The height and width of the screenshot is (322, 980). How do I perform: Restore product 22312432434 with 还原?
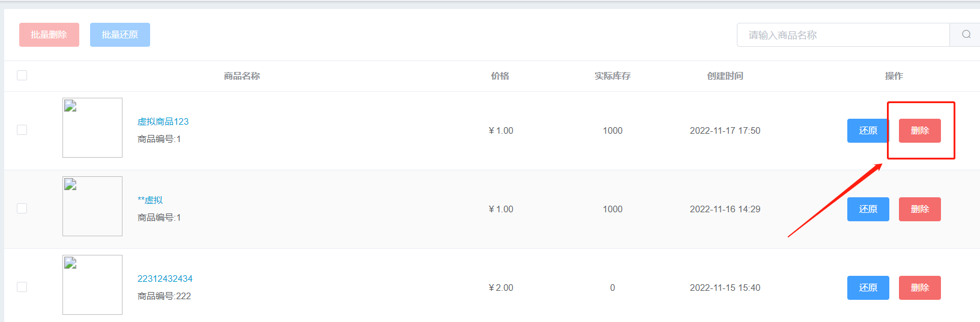[868, 288]
